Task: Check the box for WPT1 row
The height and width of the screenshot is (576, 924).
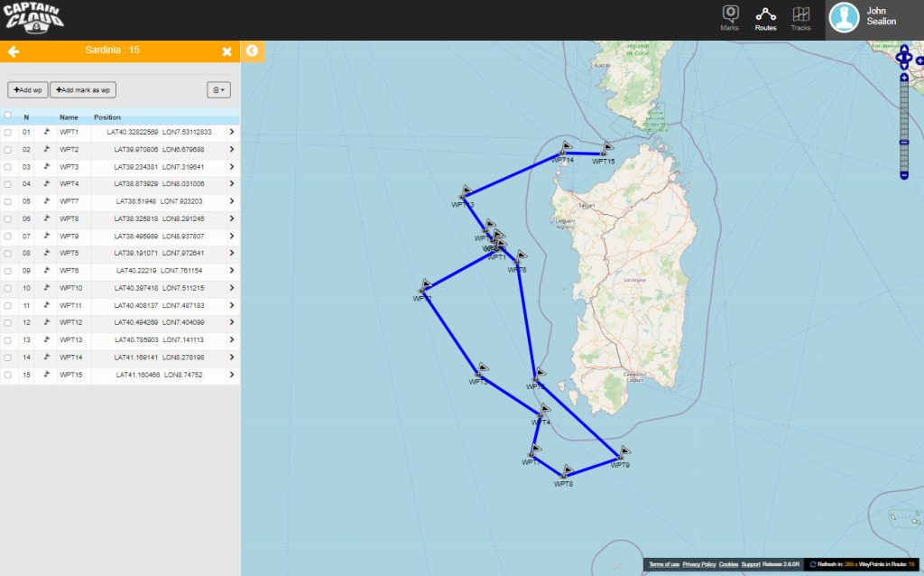Action: tap(7, 133)
